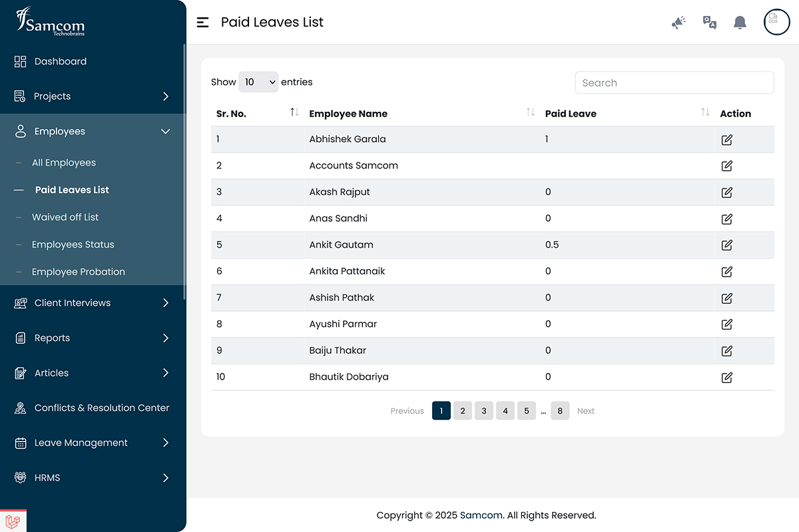Click the Reports document icon

pos(21,338)
